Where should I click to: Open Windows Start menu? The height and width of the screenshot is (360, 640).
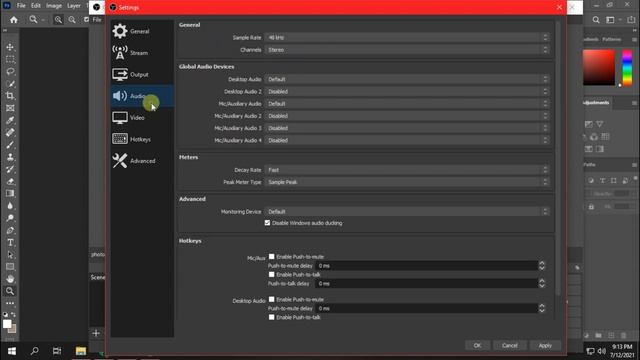(12, 351)
